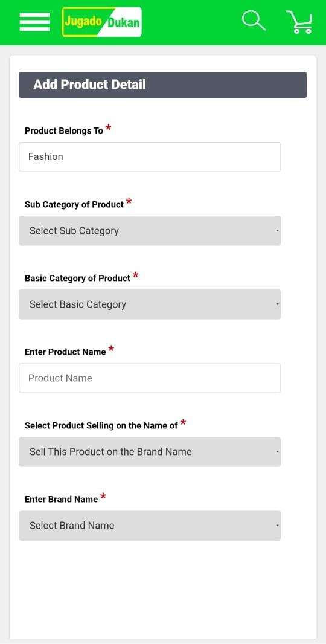Open the Select Basic Category dropdown

(x=150, y=304)
